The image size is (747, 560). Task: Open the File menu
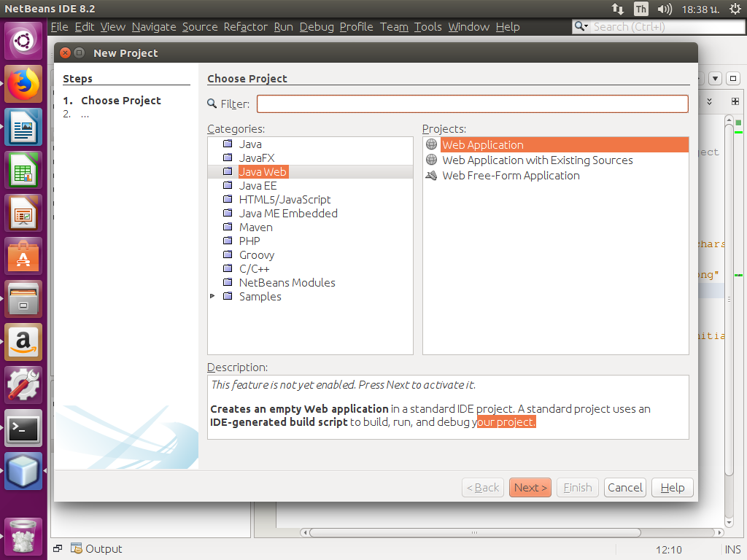60,27
